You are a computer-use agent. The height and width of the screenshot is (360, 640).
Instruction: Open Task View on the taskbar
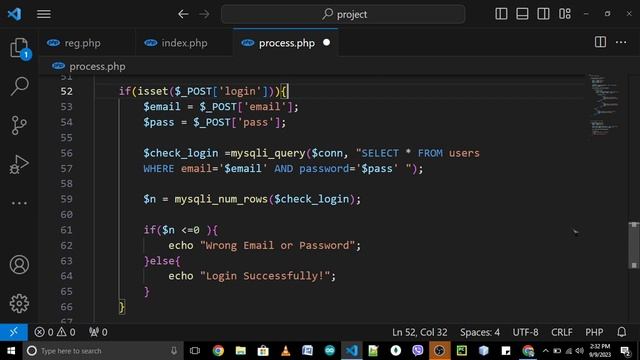tap(195, 351)
